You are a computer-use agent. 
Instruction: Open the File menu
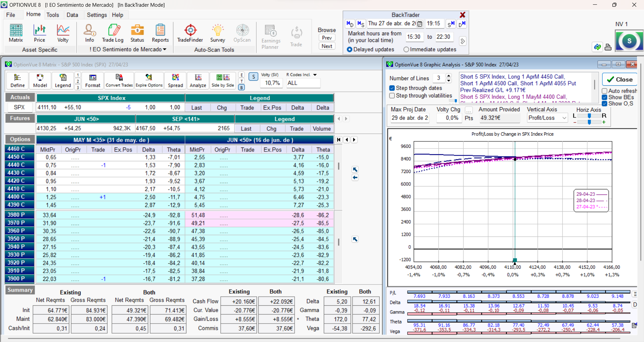click(x=11, y=15)
